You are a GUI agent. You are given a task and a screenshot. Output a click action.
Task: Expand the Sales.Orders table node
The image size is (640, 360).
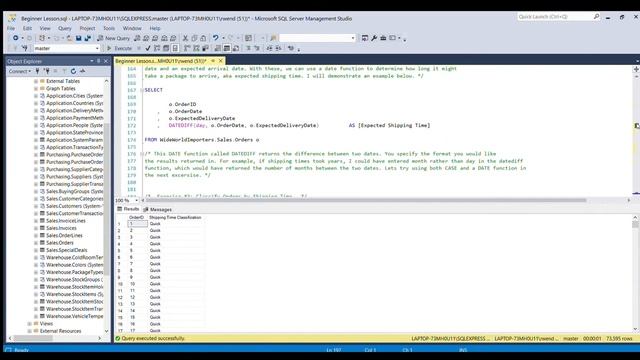(x=36, y=243)
